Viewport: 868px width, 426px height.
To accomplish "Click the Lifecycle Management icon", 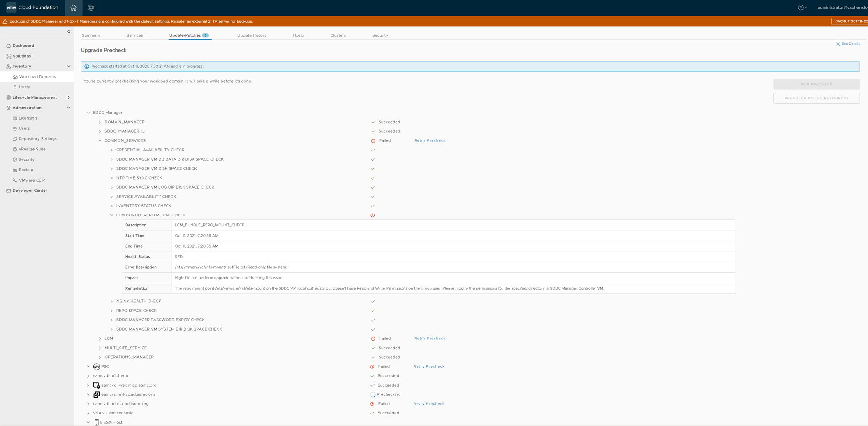I will (x=9, y=97).
